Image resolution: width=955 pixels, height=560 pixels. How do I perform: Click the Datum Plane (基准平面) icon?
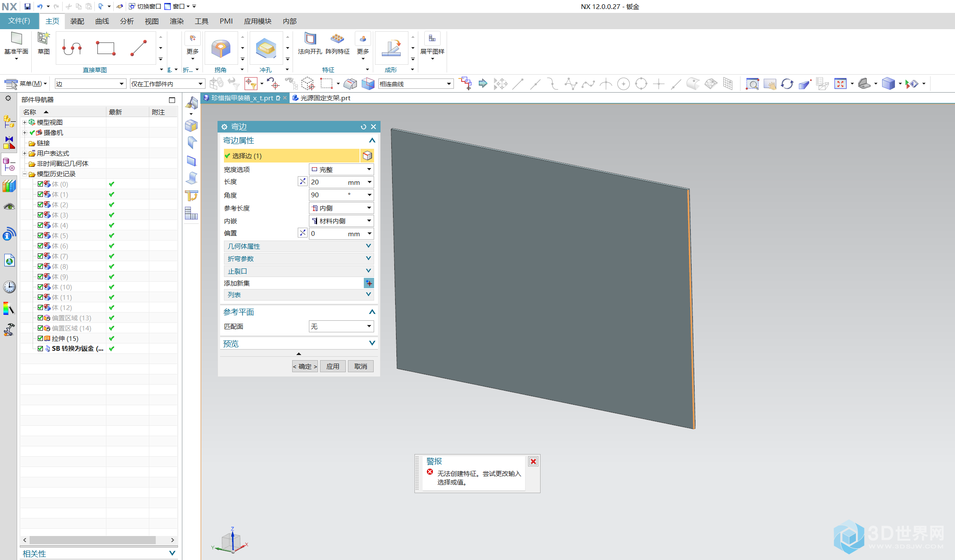pyautogui.click(x=16, y=39)
